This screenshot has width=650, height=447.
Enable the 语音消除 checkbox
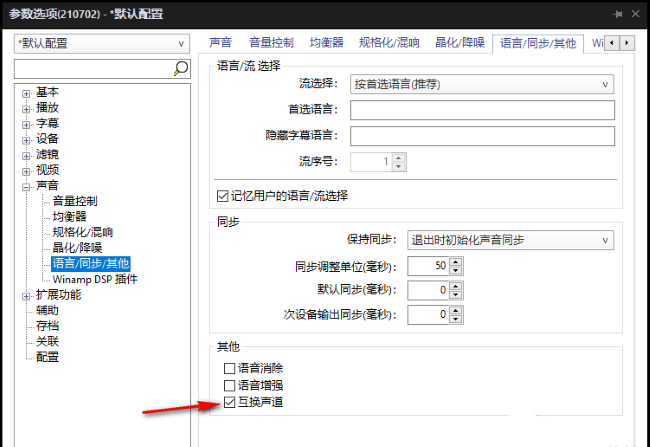click(229, 368)
